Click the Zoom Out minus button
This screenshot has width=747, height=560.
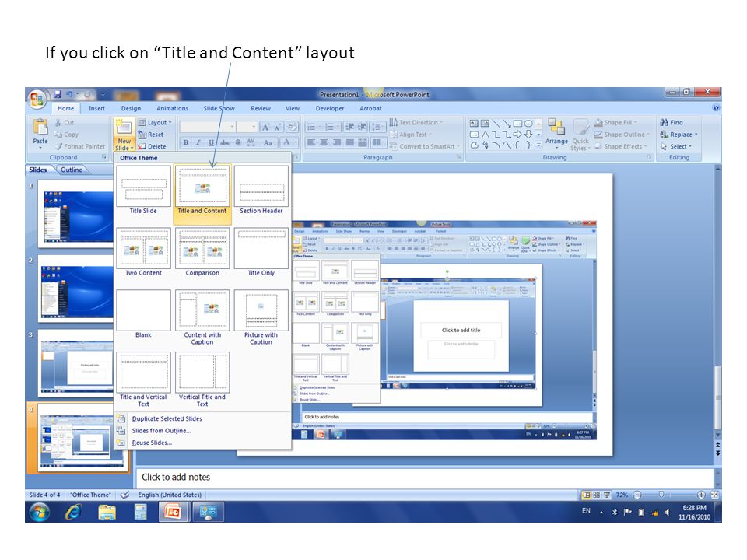click(x=637, y=495)
